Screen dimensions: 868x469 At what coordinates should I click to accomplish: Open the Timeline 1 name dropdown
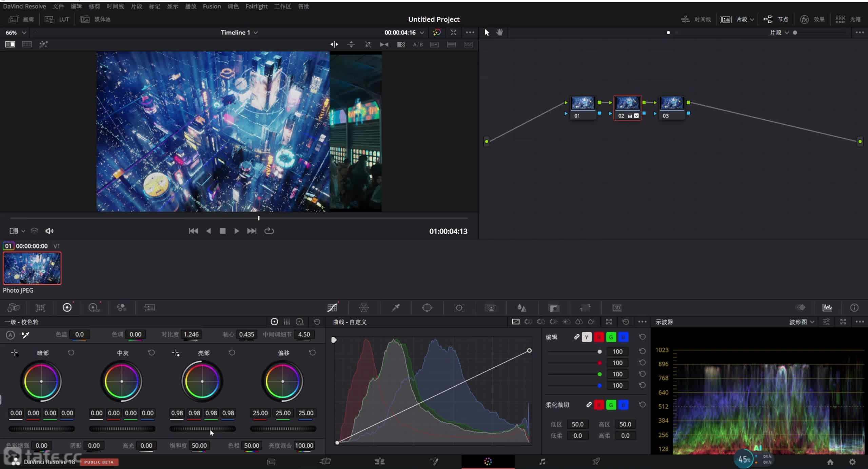tap(239, 33)
